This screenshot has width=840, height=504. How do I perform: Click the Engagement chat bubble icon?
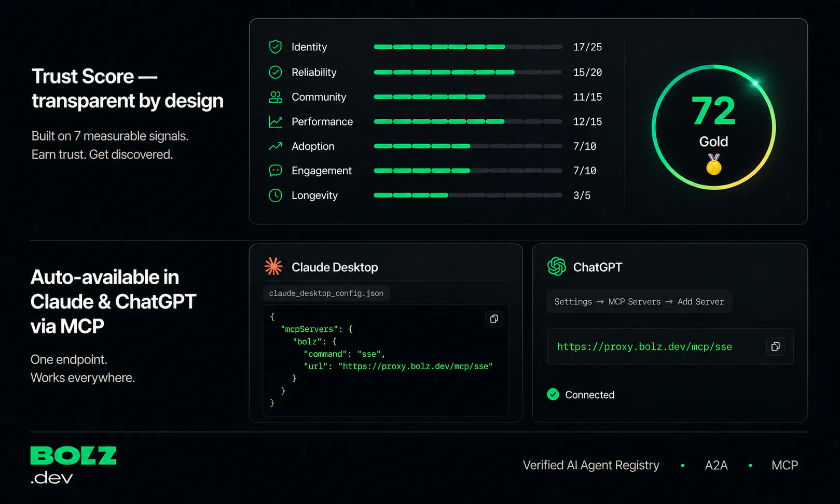pyautogui.click(x=276, y=171)
